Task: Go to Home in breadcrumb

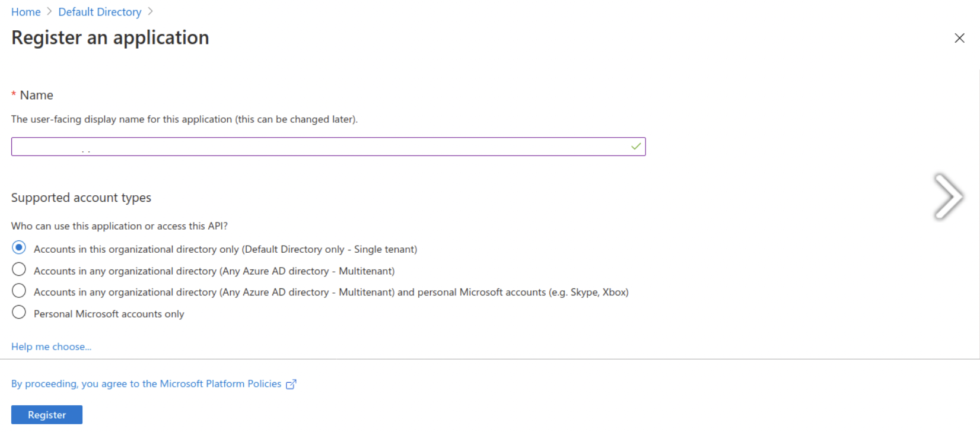Action: tap(26, 12)
